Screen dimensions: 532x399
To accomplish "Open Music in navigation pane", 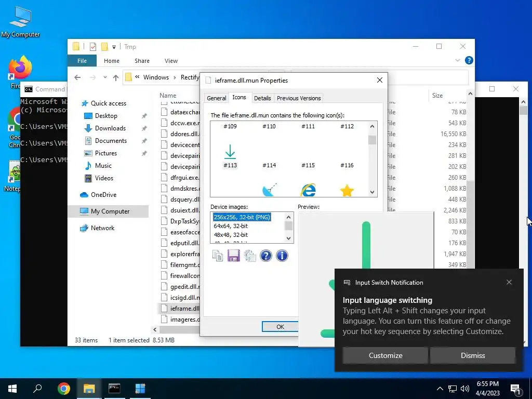I will tap(103, 166).
